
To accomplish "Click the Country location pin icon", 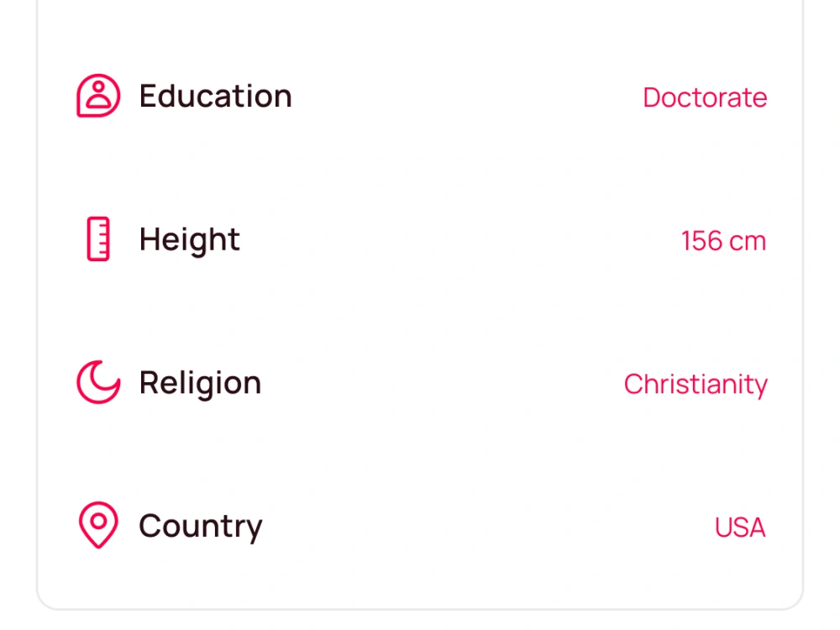I will pyautogui.click(x=98, y=525).
